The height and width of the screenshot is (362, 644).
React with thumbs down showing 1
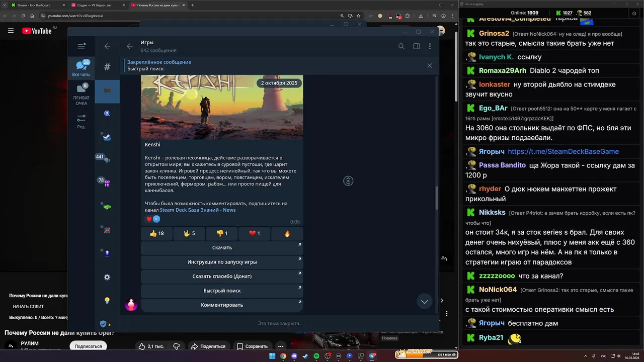222,233
